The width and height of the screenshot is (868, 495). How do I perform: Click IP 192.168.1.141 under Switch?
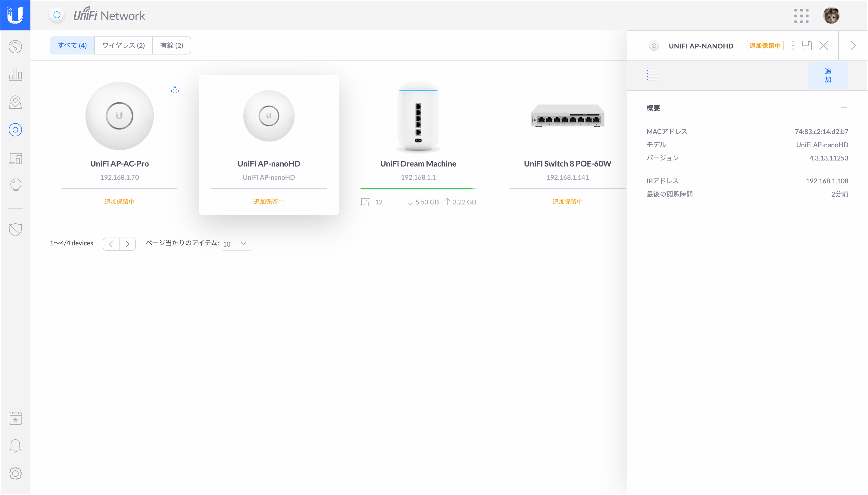click(567, 177)
